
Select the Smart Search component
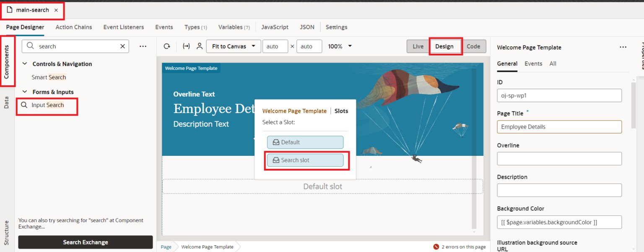click(49, 77)
